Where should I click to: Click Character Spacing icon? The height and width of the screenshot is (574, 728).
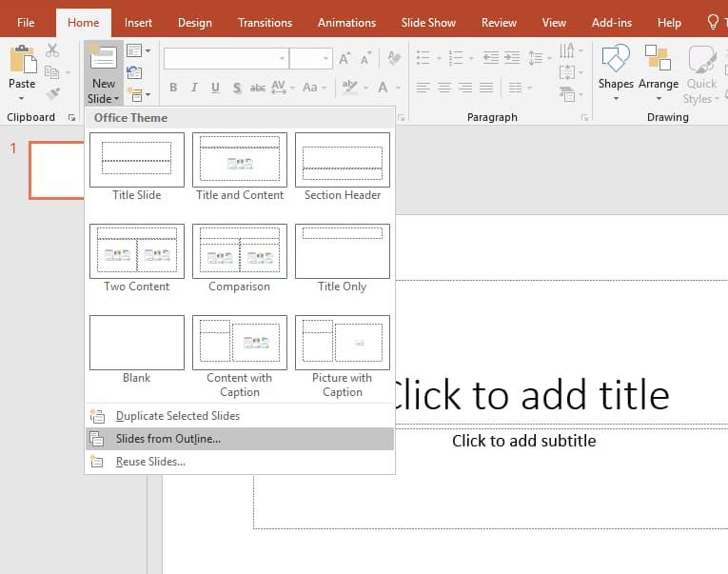(x=279, y=87)
